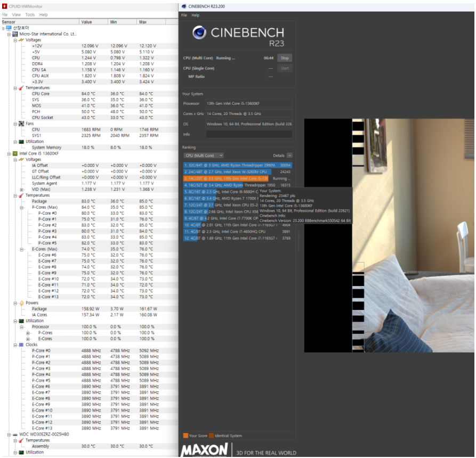Open the CPU (Multi Core) ranking dropdown
This screenshot has height=458, width=476.
[x=203, y=156]
